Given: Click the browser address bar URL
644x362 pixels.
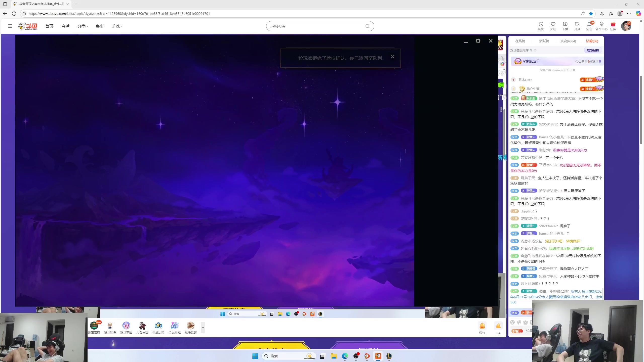Looking at the screenshot, I should tap(119, 14).
